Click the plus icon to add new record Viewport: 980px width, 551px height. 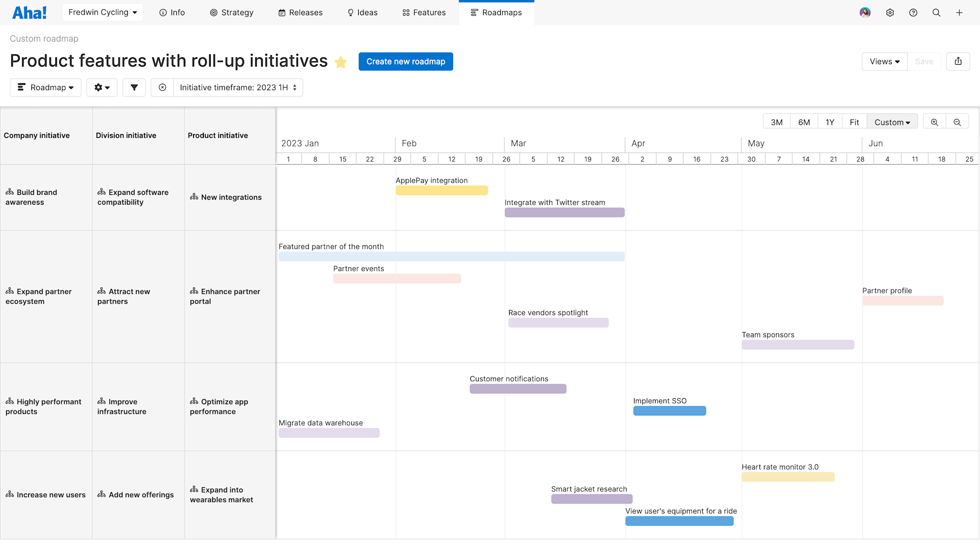pyautogui.click(x=959, y=12)
